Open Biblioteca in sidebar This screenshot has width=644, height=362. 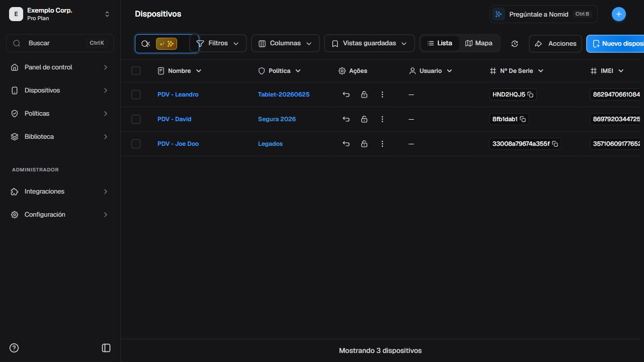pyautogui.click(x=60, y=137)
